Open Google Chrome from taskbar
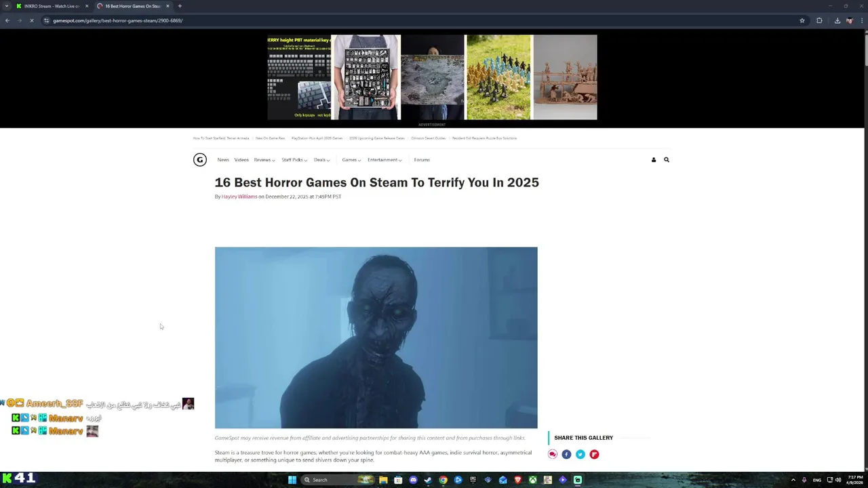 tap(443, 480)
